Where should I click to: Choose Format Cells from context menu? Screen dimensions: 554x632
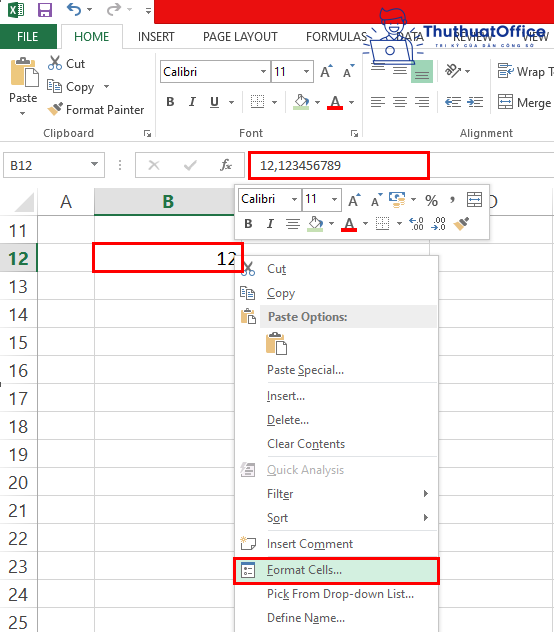[336, 570]
